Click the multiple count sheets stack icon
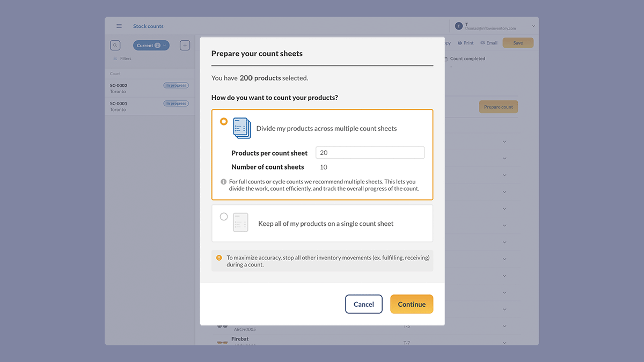Viewport: 644px width, 362px height. click(241, 128)
